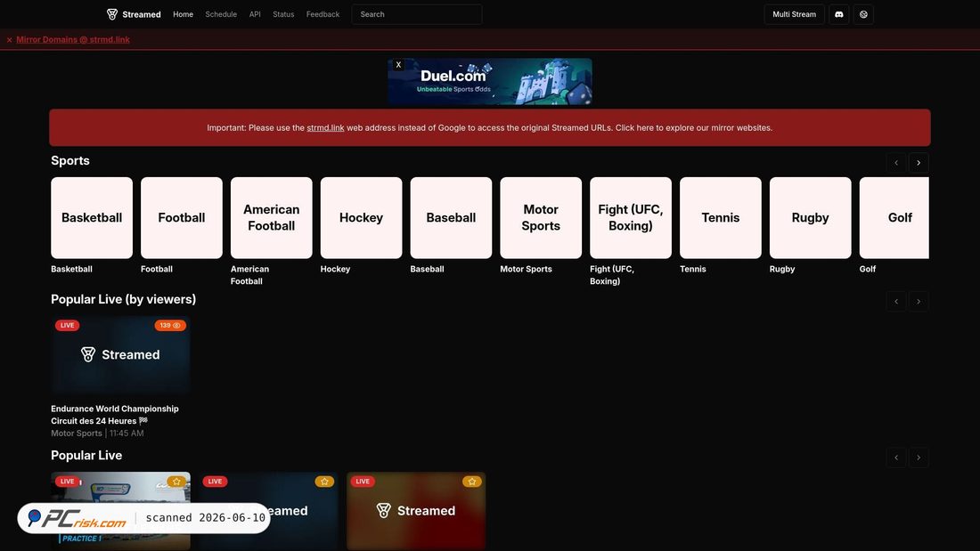This screenshot has height=551, width=980.
Task: Click star on first Popular Live card
Action: tap(176, 482)
